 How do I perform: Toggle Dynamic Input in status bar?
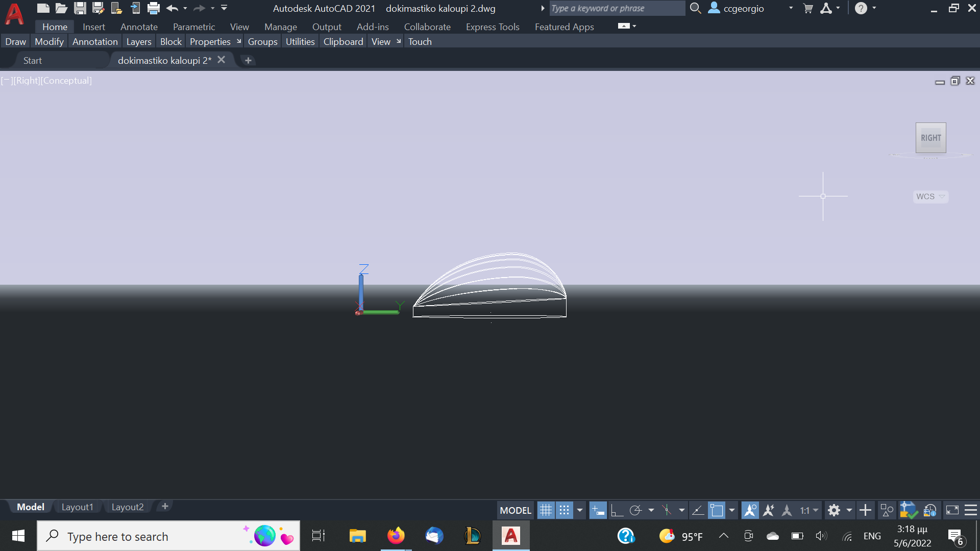point(597,510)
